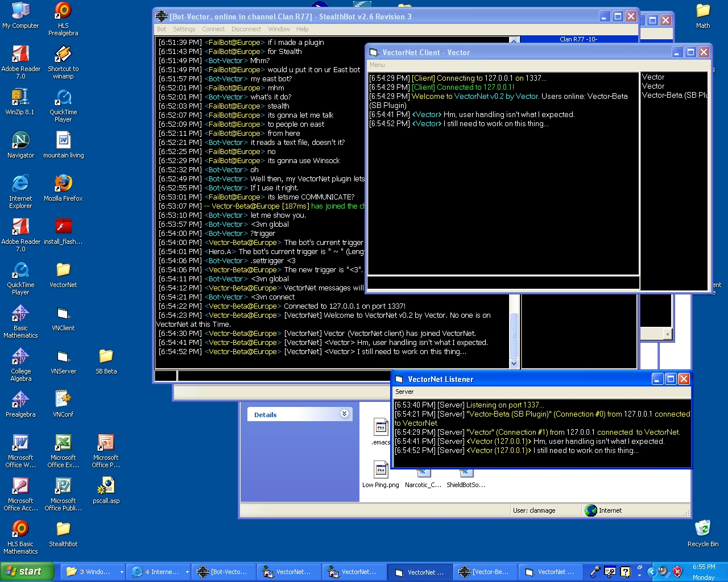Screen dimensions: 728x582
Task: Open Netscape Navigator desktop icon
Action: (20, 145)
